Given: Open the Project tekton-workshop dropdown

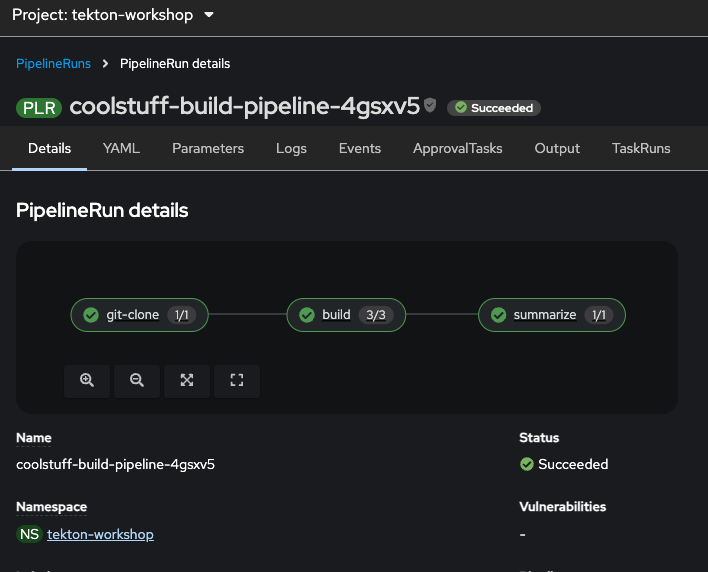Looking at the screenshot, I should tap(113, 15).
